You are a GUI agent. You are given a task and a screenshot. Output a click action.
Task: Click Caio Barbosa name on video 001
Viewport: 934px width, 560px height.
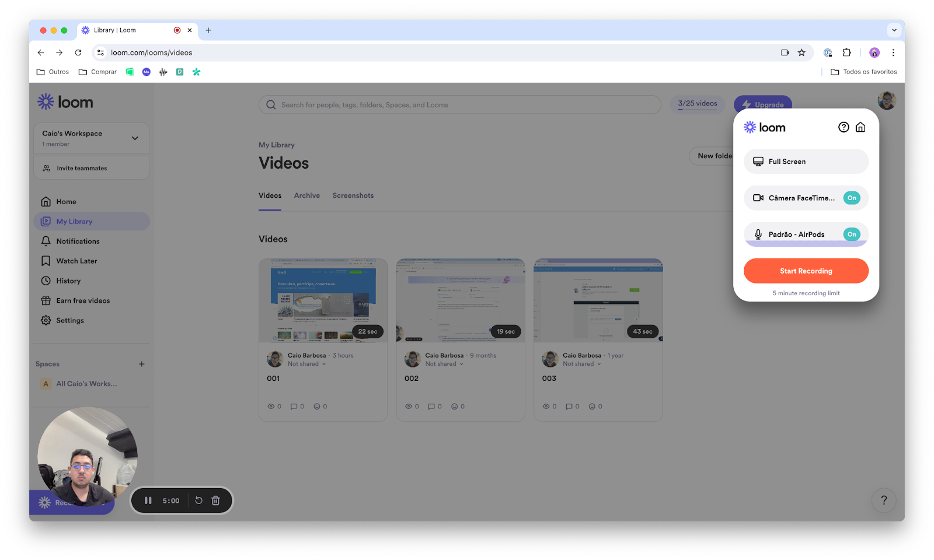coord(306,355)
